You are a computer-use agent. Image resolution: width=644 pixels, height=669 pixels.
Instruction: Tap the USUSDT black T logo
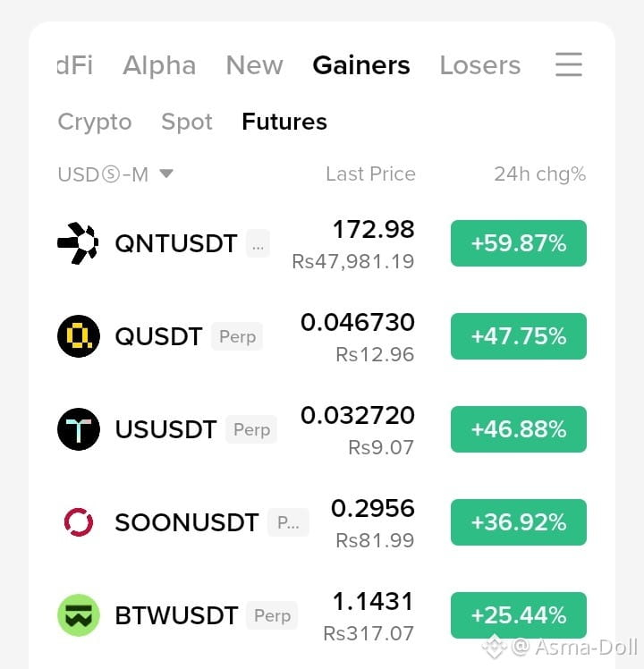click(79, 429)
